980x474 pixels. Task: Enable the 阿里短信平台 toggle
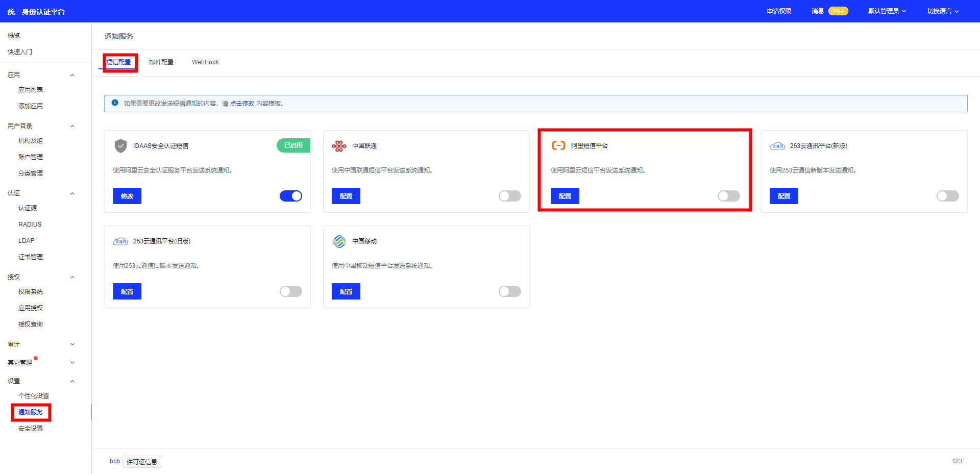[x=729, y=196]
